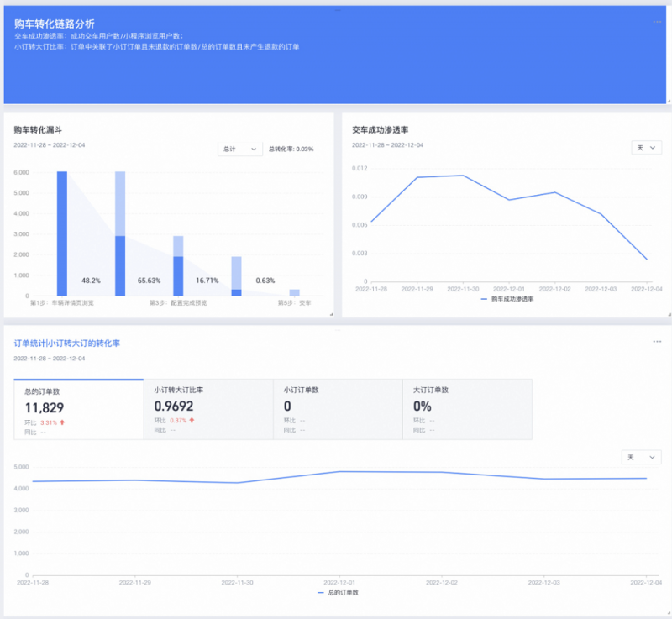Expand the 天 selector above the orders trend chart

[640, 457]
